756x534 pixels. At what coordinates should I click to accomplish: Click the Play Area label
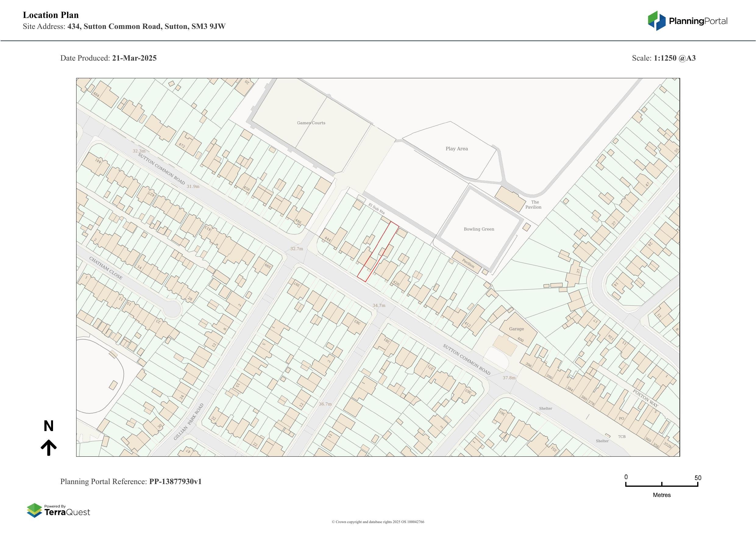click(x=456, y=149)
